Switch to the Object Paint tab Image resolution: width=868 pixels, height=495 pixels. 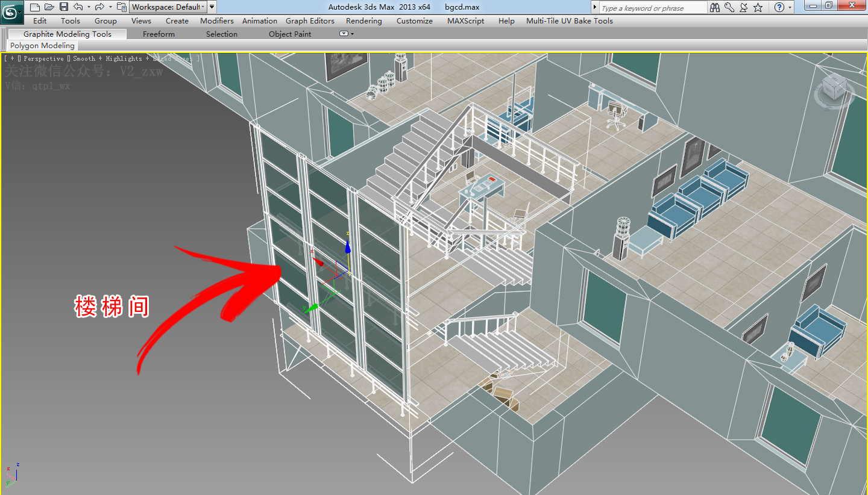(x=290, y=34)
